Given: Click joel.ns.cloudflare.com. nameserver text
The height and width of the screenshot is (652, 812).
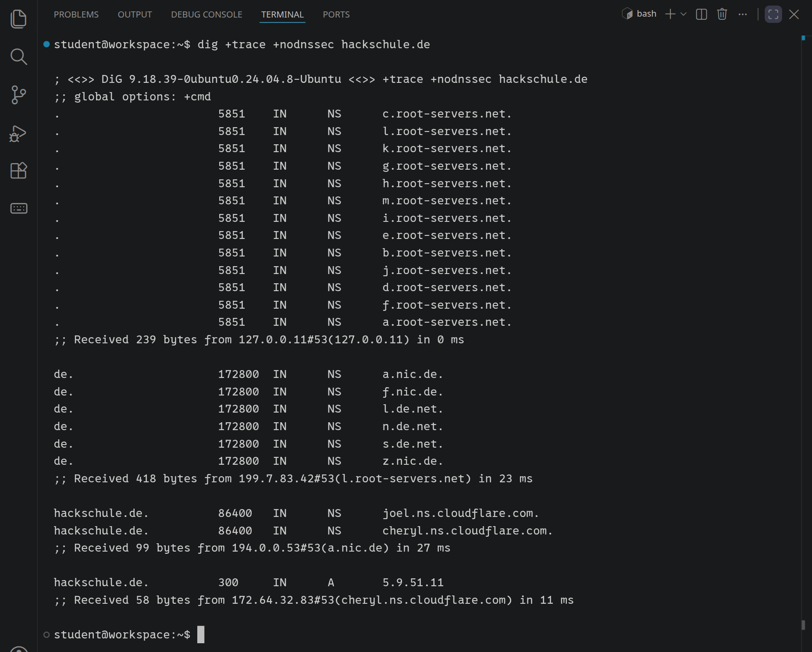Looking at the screenshot, I should point(461,513).
